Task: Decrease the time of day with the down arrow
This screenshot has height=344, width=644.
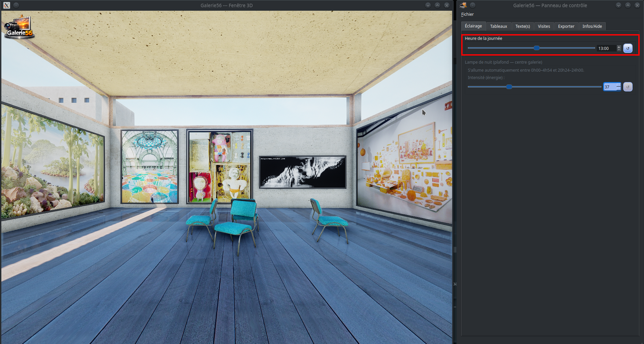Action: click(x=619, y=50)
